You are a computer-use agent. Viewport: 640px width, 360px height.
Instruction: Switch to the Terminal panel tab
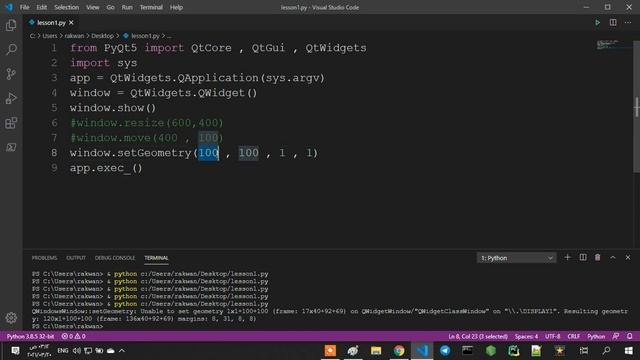coord(156,258)
